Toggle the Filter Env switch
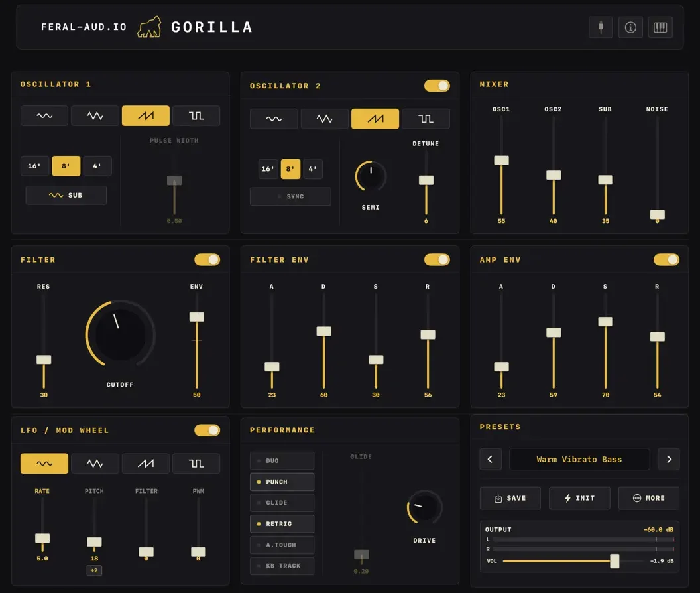The width and height of the screenshot is (700, 593). pos(437,259)
